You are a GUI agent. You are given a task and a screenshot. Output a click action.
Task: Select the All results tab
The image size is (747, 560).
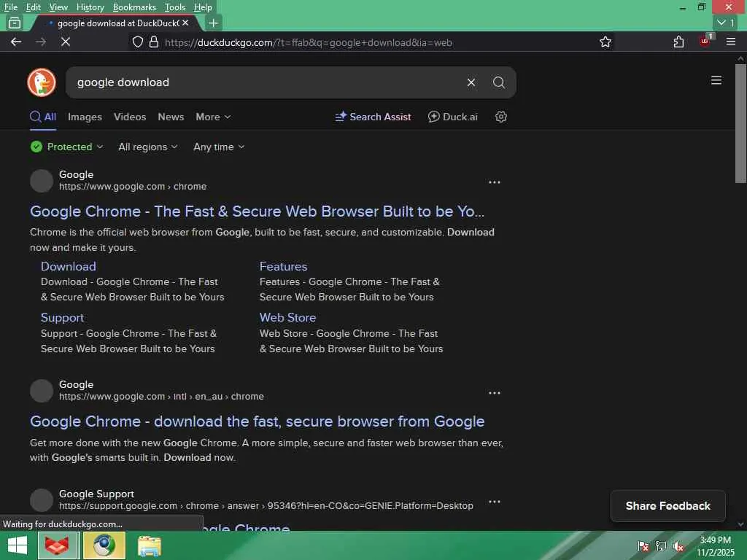[x=43, y=117]
